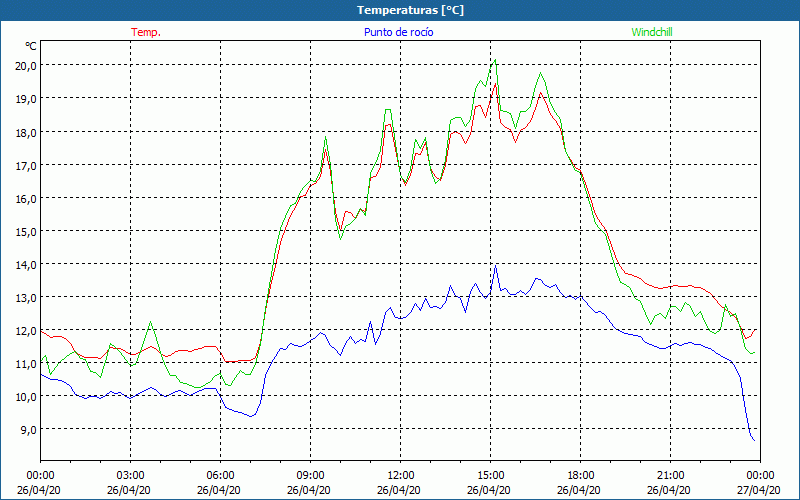Click the 03:00 time label
Viewport: 800px width, 500px height.
[x=131, y=476]
